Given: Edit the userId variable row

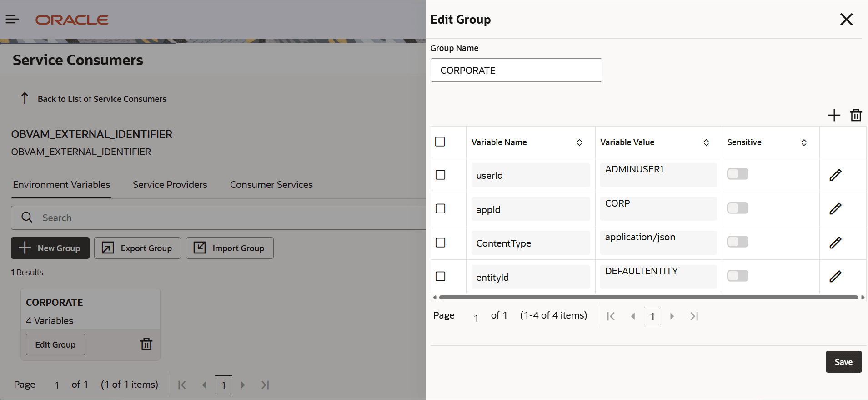Looking at the screenshot, I should (x=835, y=175).
